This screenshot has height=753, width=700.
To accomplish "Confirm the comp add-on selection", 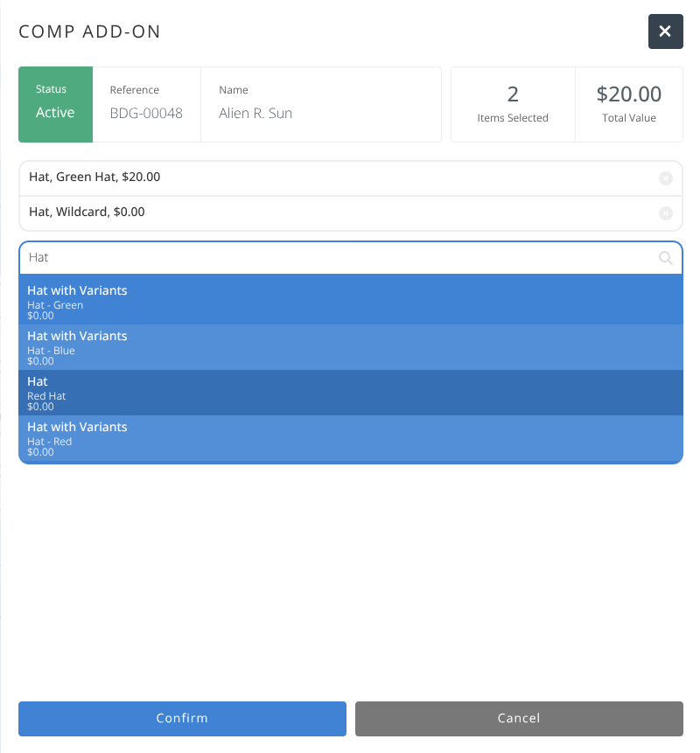I will click(x=182, y=718).
